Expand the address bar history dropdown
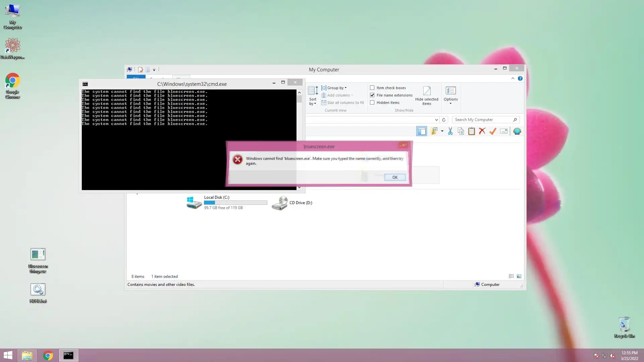Viewport: 644px width, 362px height. point(436,120)
